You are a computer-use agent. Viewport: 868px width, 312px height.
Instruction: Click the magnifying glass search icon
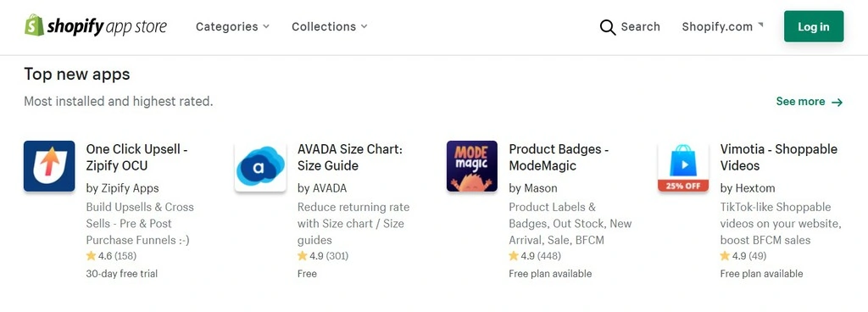pyautogui.click(x=608, y=27)
